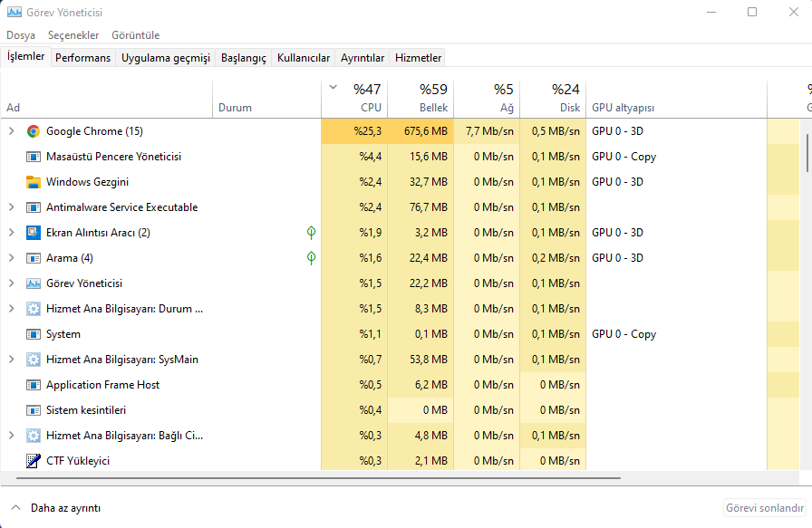The height and width of the screenshot is (528, 812).
Task: Switch to the Performans tab
Action: click(82, 58)
